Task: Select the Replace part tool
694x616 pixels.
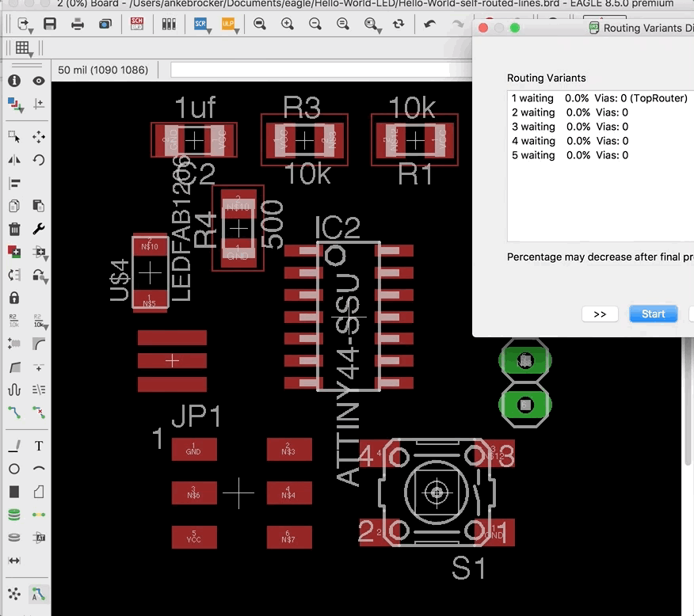Action: click(14, 275)
